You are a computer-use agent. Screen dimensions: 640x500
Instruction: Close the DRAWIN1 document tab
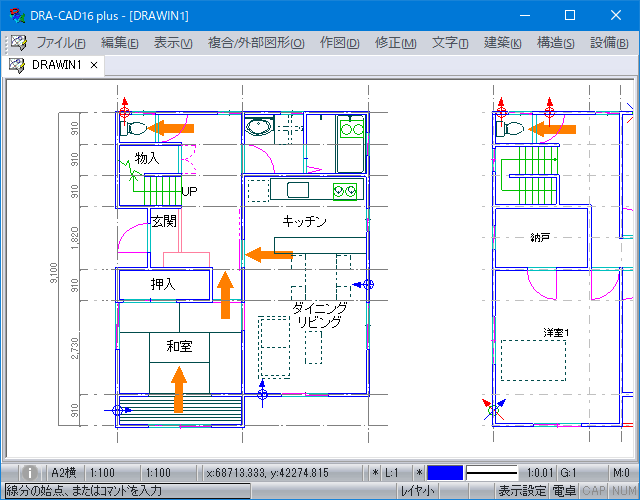[94, 65]
